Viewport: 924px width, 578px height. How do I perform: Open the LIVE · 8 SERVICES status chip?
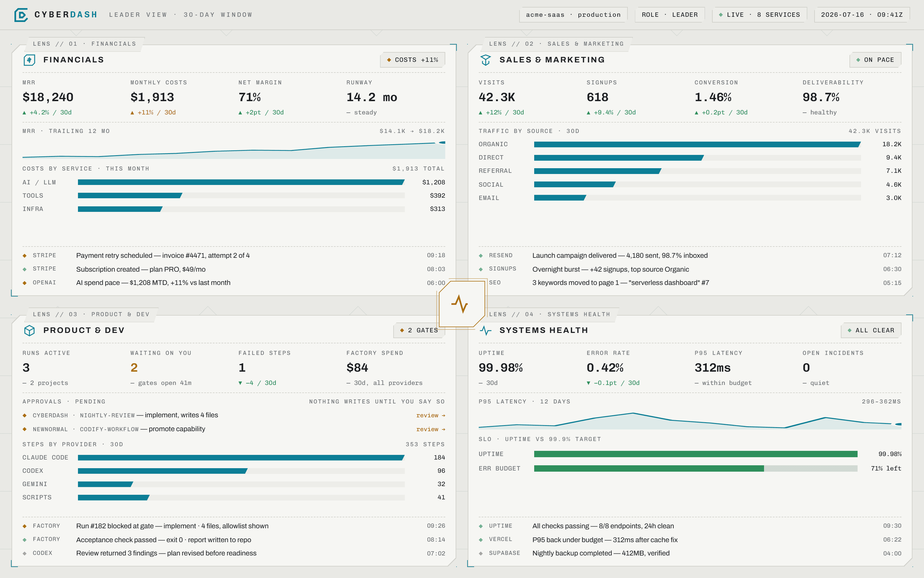(x=759, y=15)
